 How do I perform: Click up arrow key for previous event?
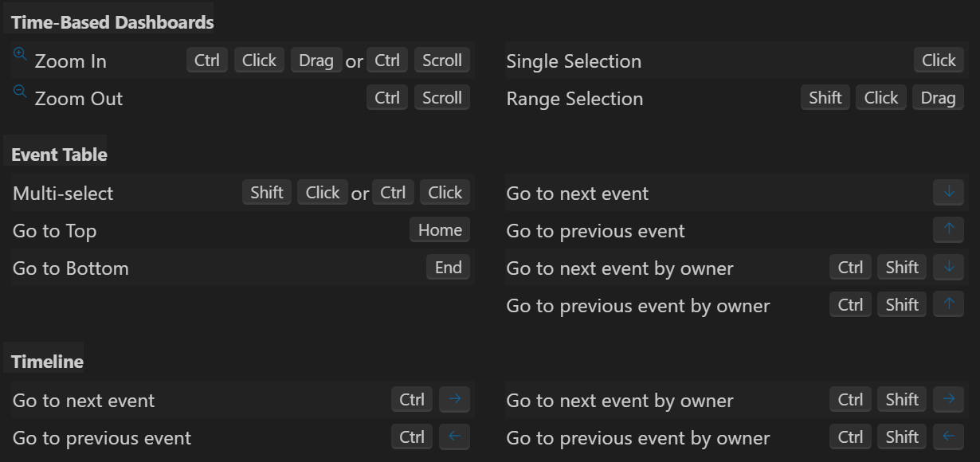[x=948, y=230]
